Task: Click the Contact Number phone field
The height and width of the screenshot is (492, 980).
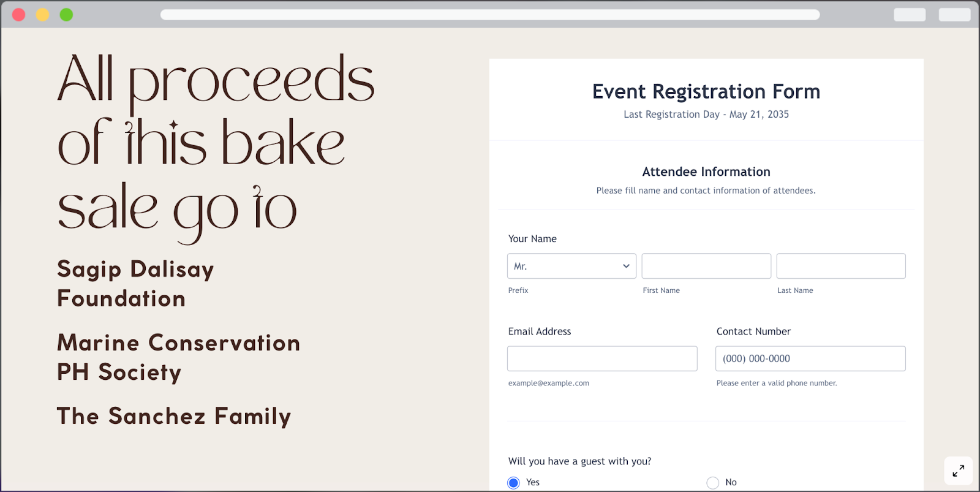Action: [810, 359]
